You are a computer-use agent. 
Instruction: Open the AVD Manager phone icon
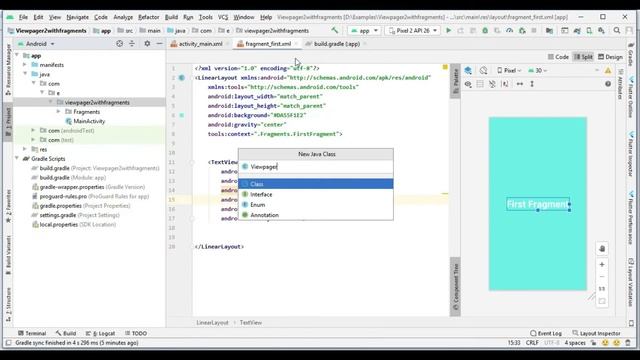pos(589,31)
